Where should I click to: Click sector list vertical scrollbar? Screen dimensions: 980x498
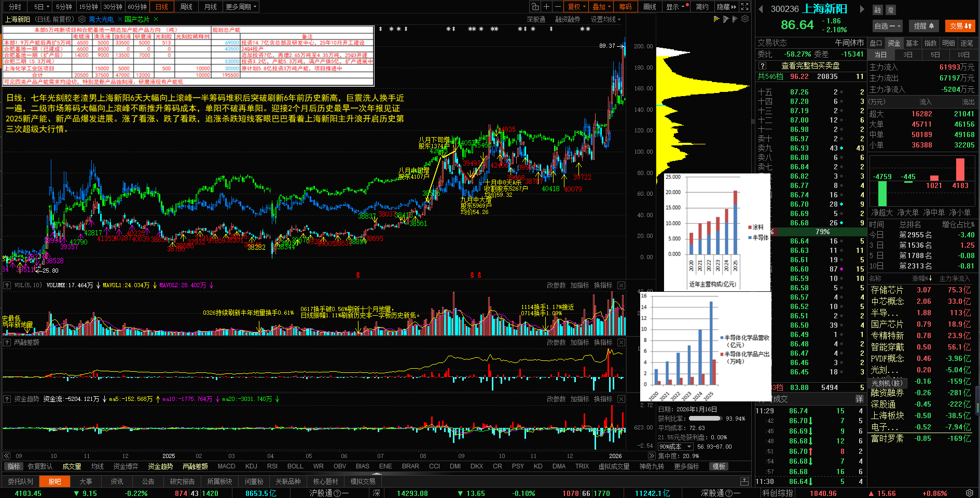[977, 400]
